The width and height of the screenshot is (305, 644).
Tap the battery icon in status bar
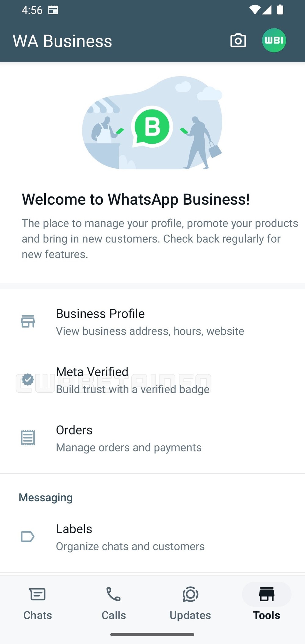280,10
